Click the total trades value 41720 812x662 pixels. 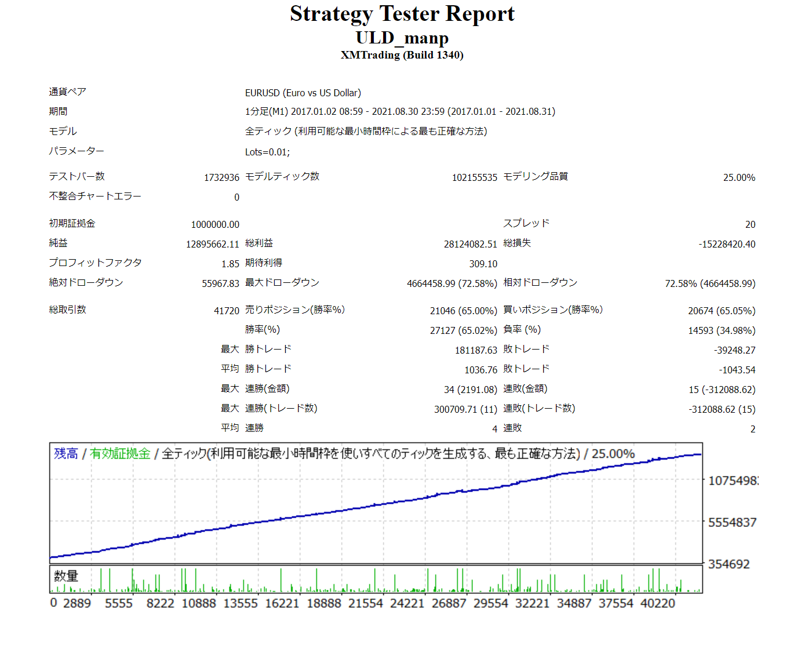[x=226, y=311]
